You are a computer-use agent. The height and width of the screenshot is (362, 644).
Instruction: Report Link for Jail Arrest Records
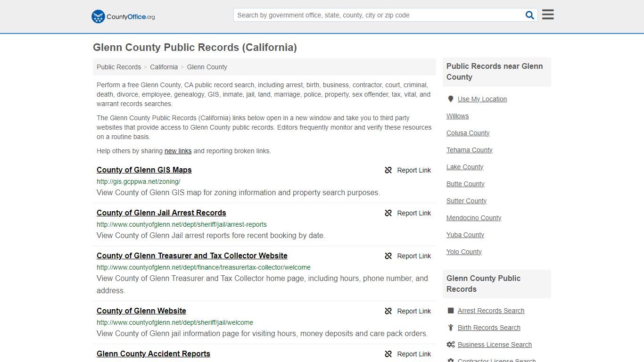(x=414, y=213)
